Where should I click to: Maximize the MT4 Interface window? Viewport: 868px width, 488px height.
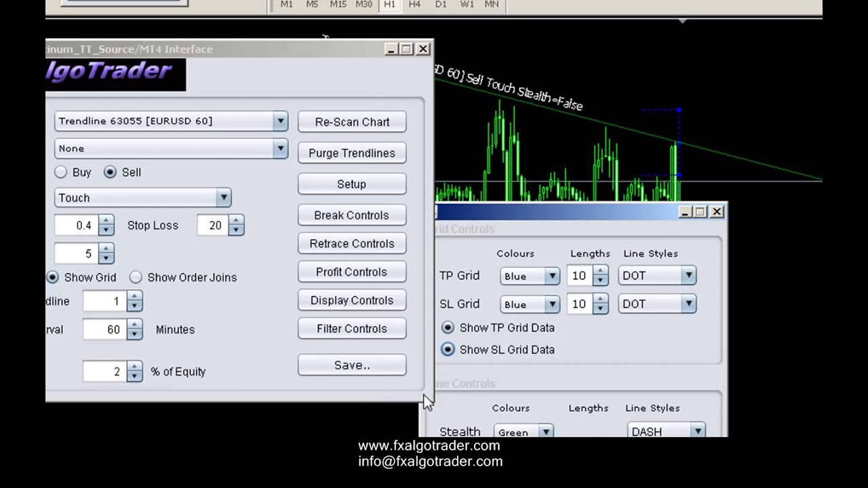coord(406,49)
